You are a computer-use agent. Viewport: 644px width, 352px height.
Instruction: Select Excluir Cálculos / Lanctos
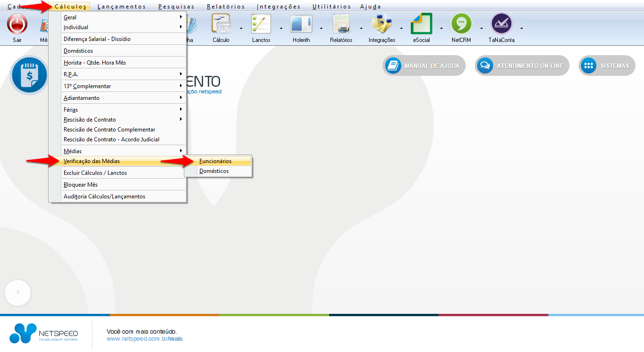pos(118,172)
